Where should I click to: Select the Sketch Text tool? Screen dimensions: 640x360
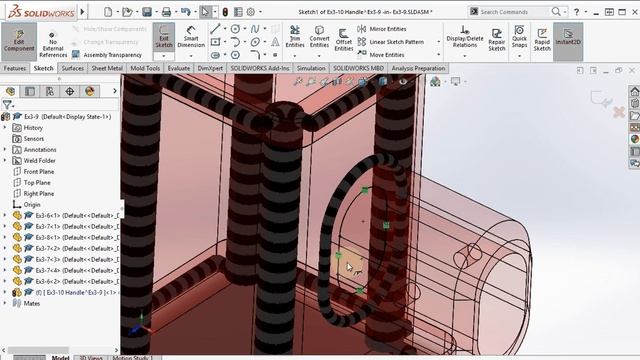[x=275, y=42]
